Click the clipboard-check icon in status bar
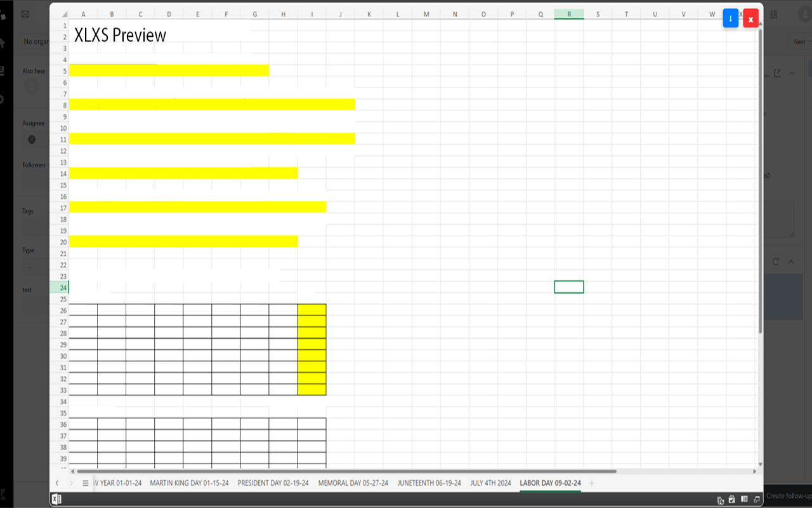This screenshot has width=812, height=508. click(732, 499)
